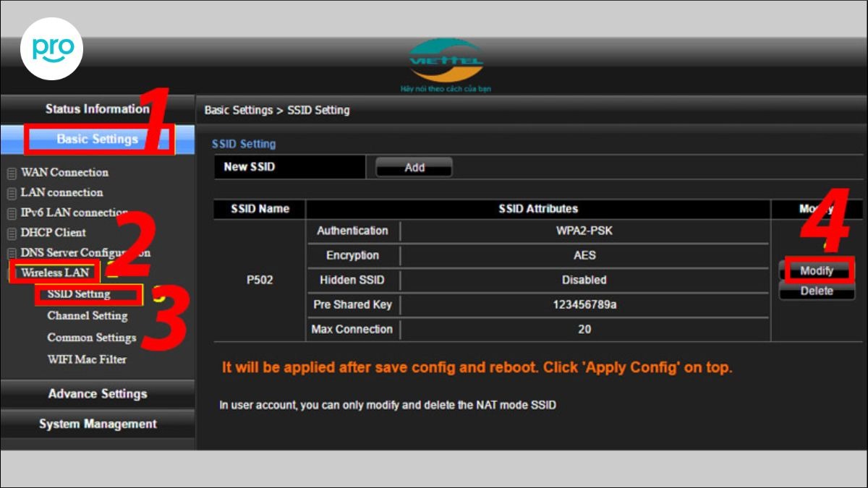Open Common Settings submenu item
Image resolution: width=868 pixels, height=488 pixels.
click(x=92, y=338)
